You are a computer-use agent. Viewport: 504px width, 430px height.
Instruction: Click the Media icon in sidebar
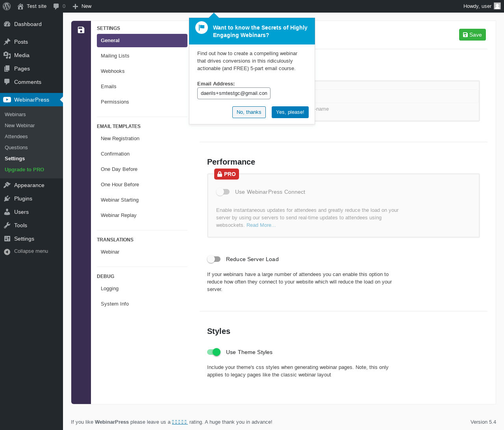click(x=7, y=55)
